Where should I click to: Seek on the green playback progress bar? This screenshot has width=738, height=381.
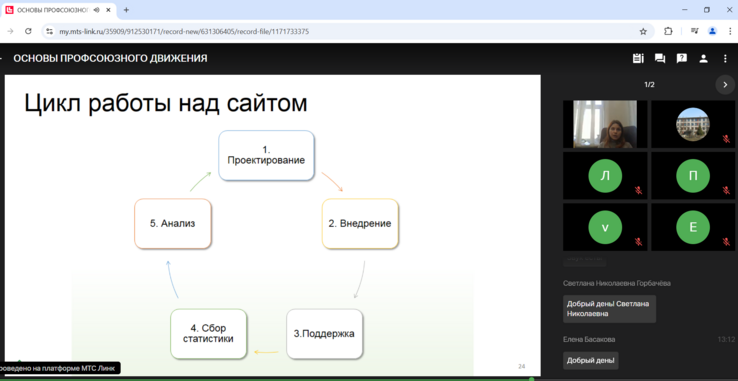click(369, 379)
